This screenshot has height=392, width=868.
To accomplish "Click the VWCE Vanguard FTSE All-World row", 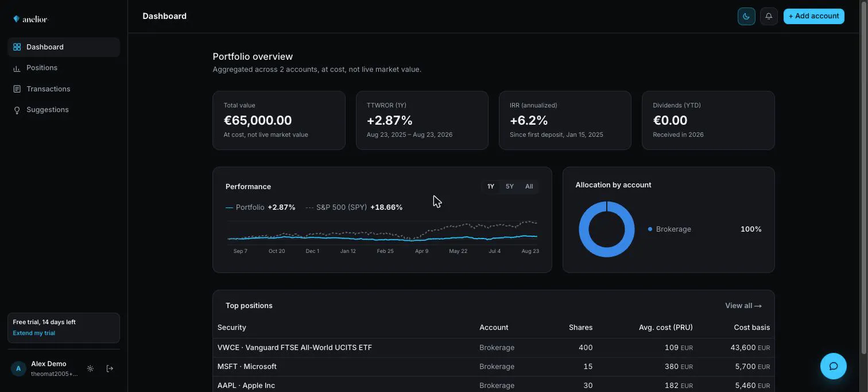I will click(x=494, y=348).
